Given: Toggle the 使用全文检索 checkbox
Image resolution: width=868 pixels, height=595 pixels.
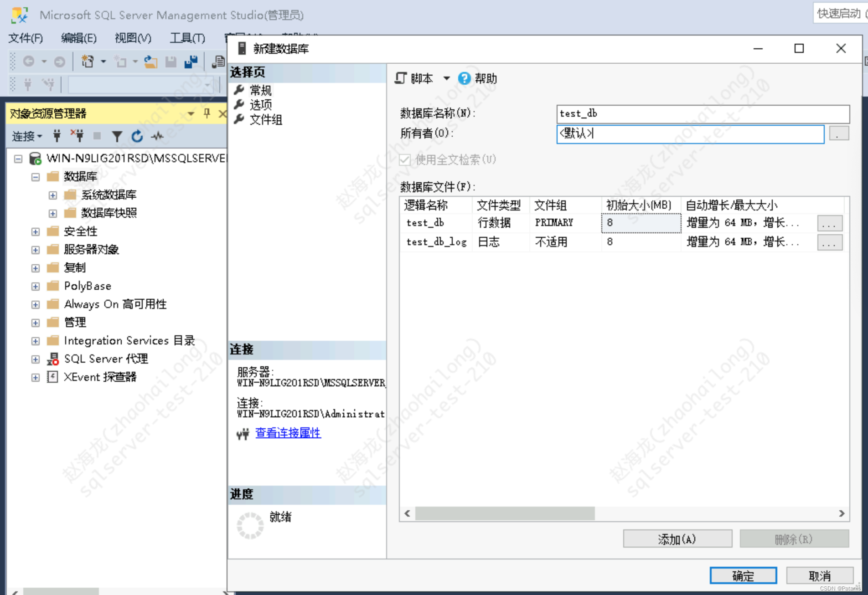Looking at the screenshot, I should pyautogui.click(x=404, y=159).
